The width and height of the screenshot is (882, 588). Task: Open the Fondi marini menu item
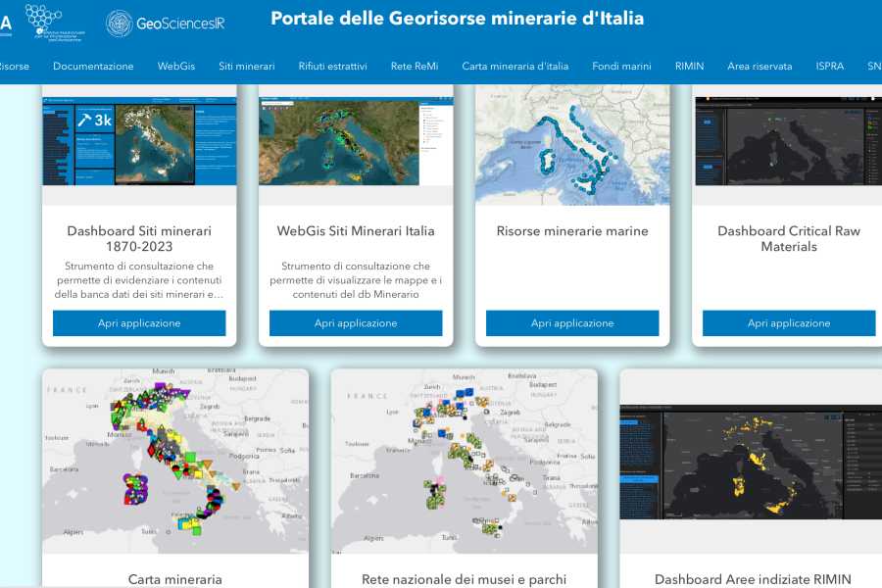pyautogui.click(x=621, y=67)
